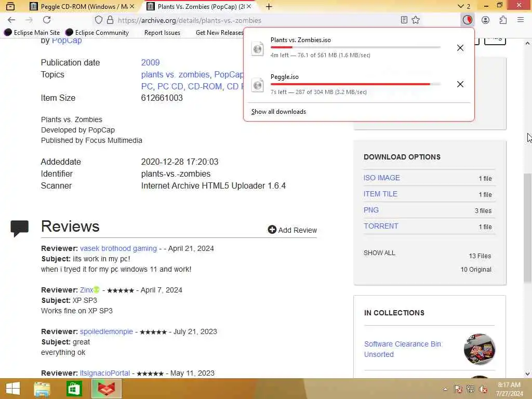Click the browser taskbar icon
Screen dimensions: 532x399
point(106,389)
